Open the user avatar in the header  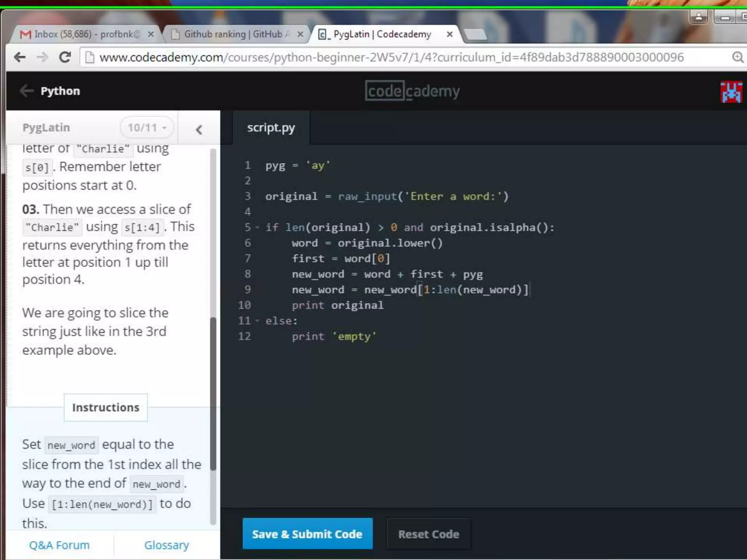[731, 92]
